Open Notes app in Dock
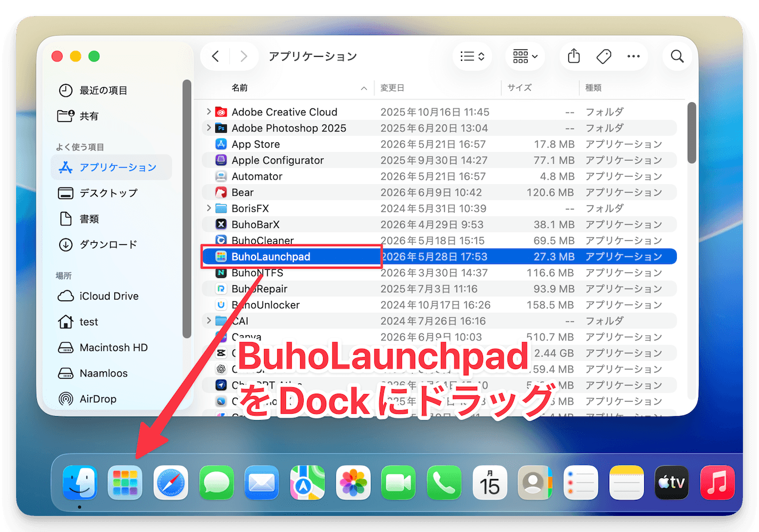 click(626, 483)
